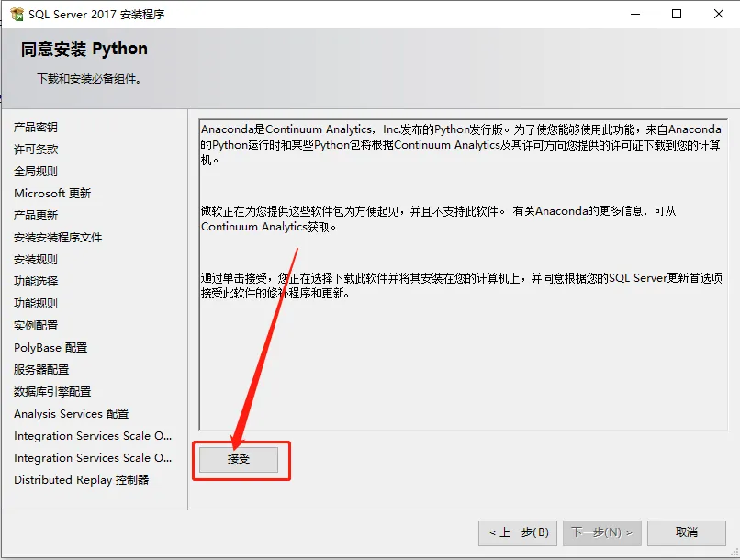Select 数据库引擎配置 step in sidebar

click(x=52, y=392)
